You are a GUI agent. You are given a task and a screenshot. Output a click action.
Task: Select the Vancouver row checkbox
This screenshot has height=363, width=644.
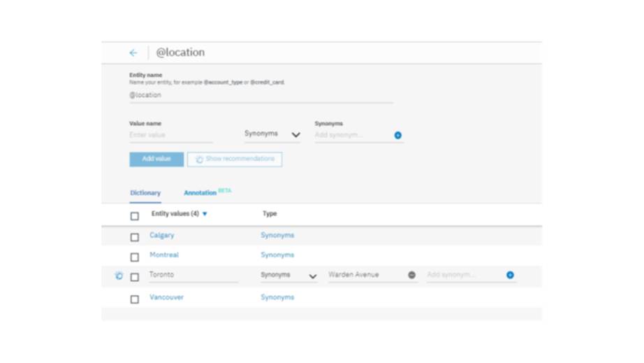135,299
